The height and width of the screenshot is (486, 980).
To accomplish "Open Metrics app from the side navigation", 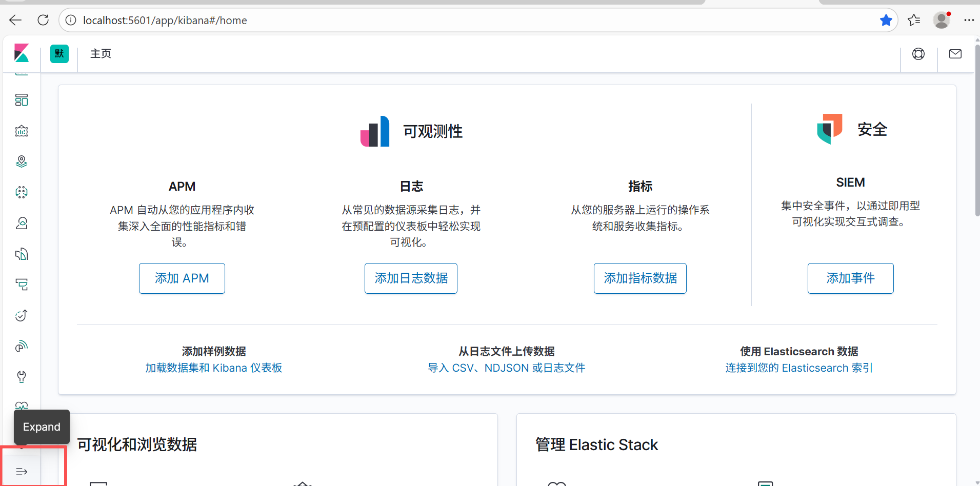I will [x=22, y=223].
